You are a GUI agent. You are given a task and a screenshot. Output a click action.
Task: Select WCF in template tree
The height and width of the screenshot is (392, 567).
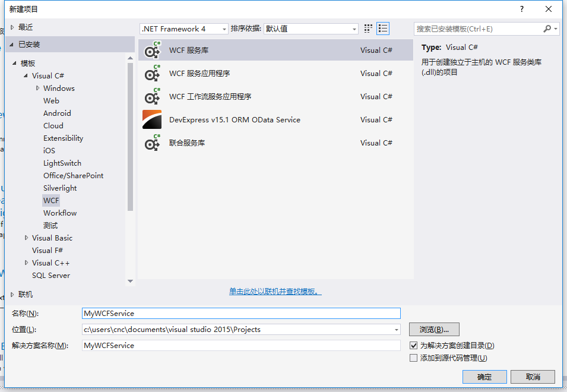coord(51,200)
